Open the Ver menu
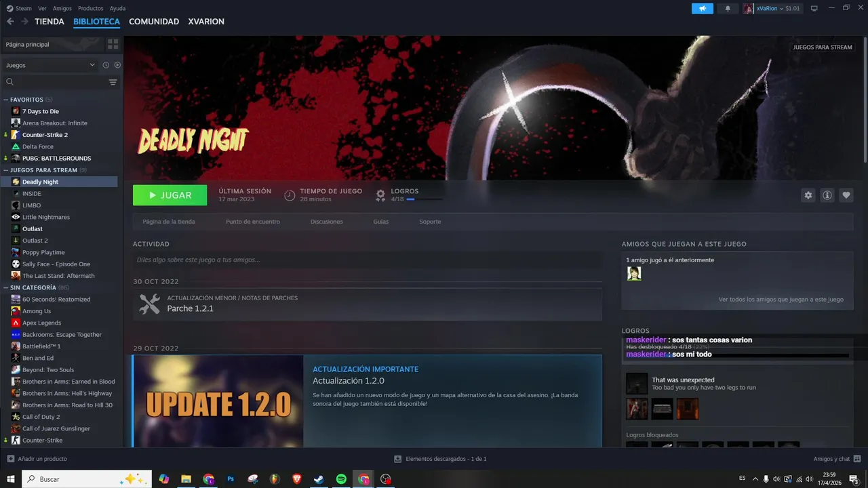868x488 pixels. click(x=42, y=8)
